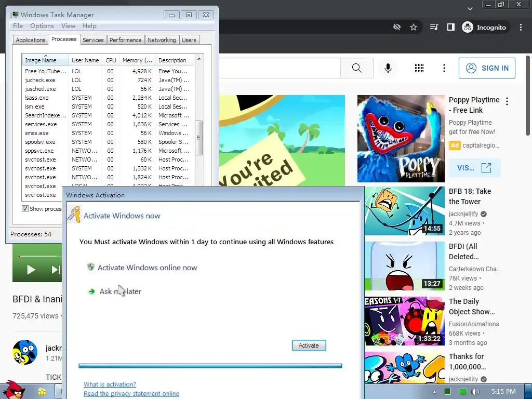Sort by User Name column header
This screenshot has height=399, width=532.
pos(85,60)
